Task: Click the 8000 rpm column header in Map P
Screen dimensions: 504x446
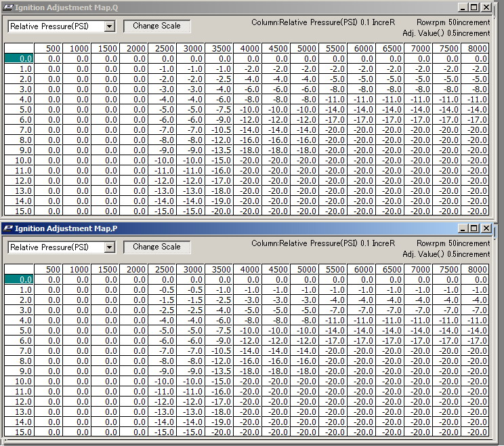Action: [x=475, y=270]
